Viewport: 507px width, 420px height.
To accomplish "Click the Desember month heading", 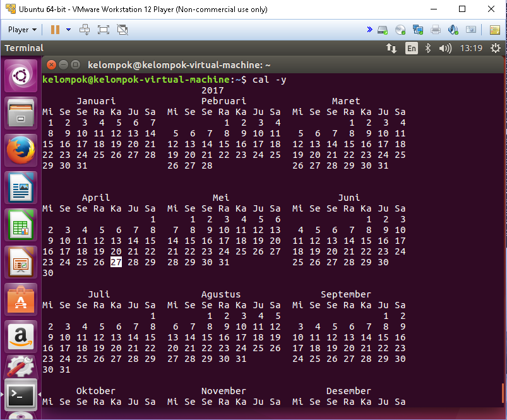I will point(349,391).
